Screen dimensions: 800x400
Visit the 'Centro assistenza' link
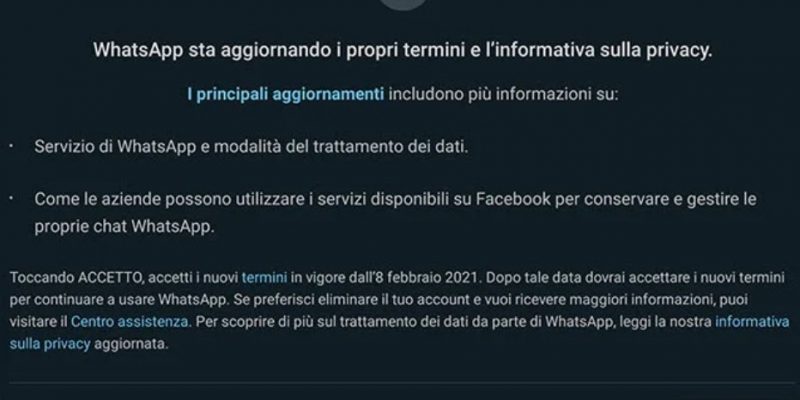pyautogui.click(x=130, y=322)
